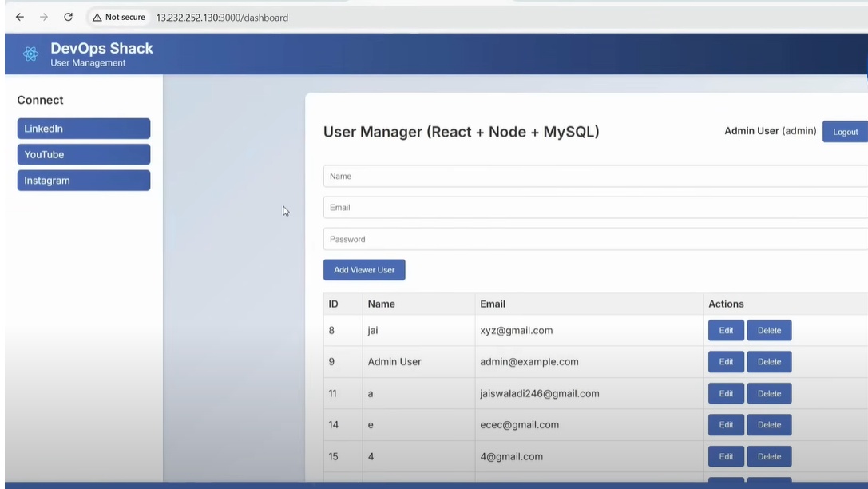
Task: Open the Instagram sidebar link
Action: pyautogui.click(x=84, y=181)
